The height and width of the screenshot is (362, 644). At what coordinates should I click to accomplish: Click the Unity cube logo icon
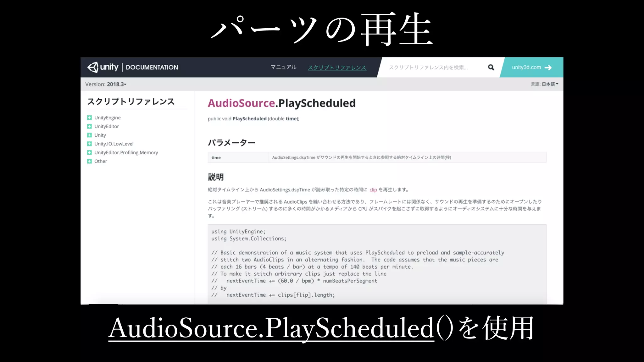(93, 67)
